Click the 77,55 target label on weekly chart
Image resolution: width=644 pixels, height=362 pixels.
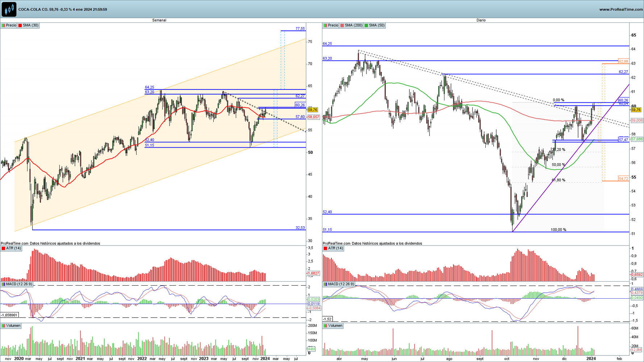300,29
